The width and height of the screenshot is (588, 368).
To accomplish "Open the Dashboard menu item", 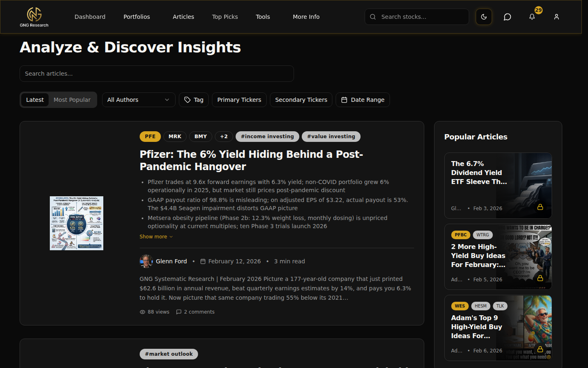I will [90, 17].
